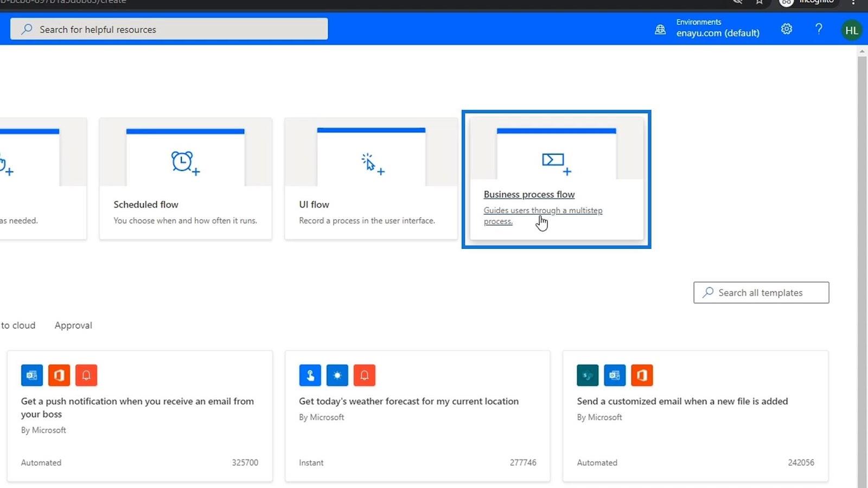Viewport: 868px width, 488px height.
Task: Click the Environments icon in the header
Action: pos(660,30)
